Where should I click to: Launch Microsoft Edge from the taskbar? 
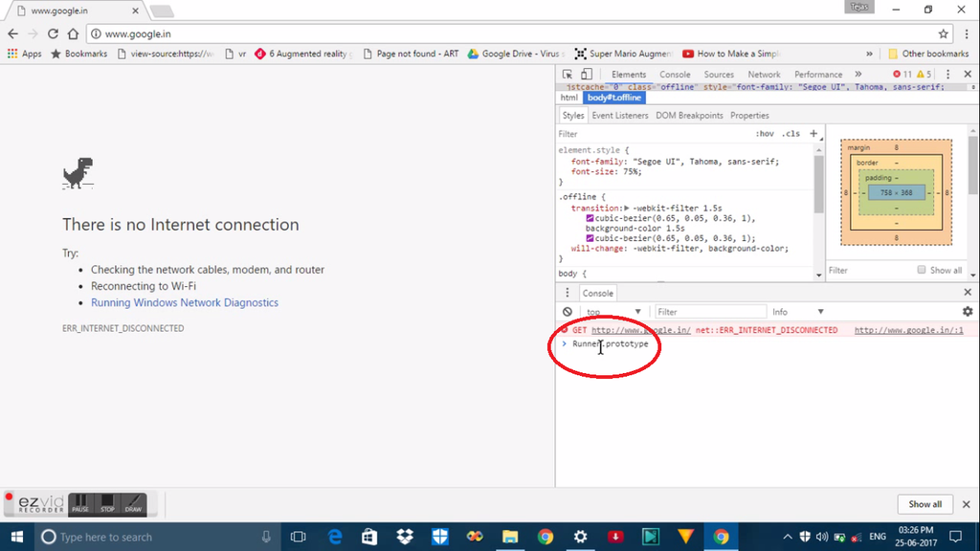pyautogui.click(x=335, y=537)
